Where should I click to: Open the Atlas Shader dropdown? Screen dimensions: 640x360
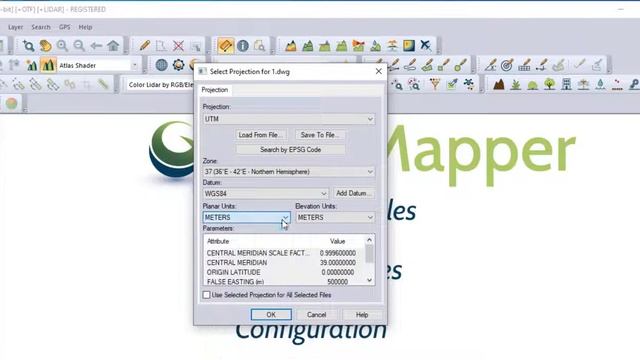pyautogui.click(x=134, y=65)
